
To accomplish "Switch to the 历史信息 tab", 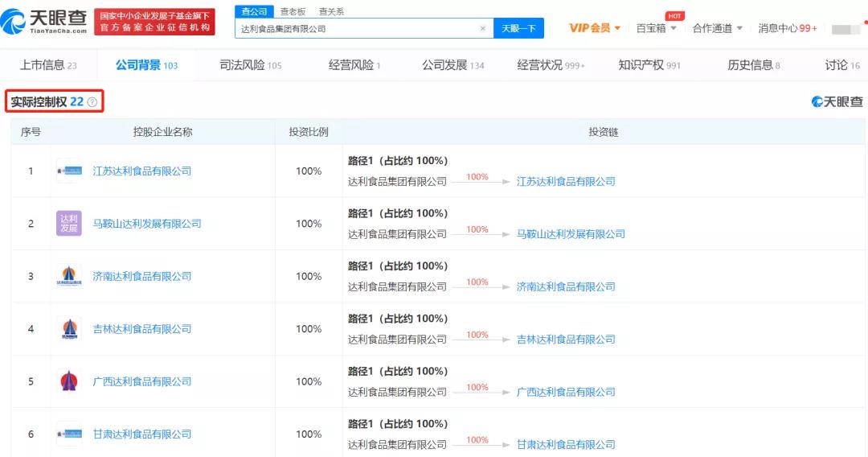I will point(753,65).
